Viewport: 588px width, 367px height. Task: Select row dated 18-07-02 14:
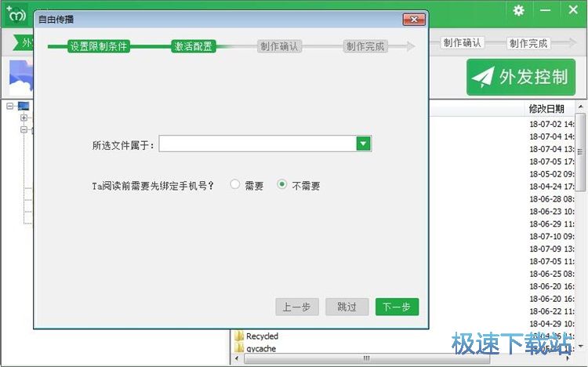click(551, 124)
